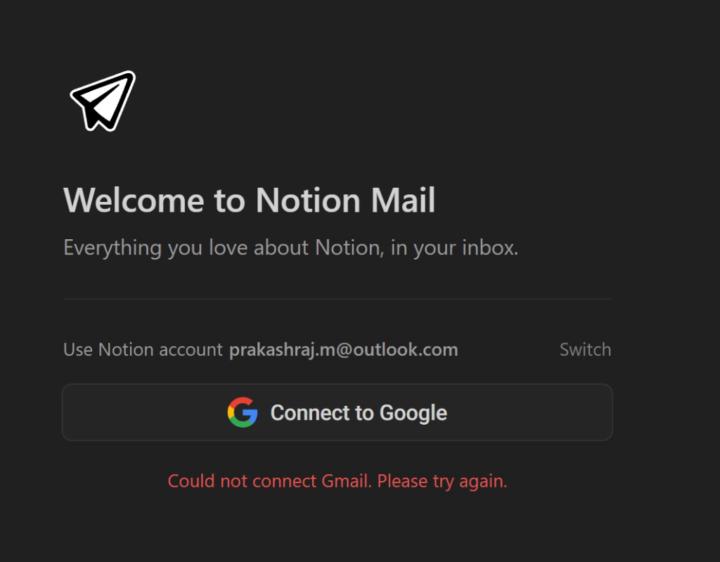Viewport: 720px width, 562px height.
Task: Click the Switch account link
Action: 585,349
